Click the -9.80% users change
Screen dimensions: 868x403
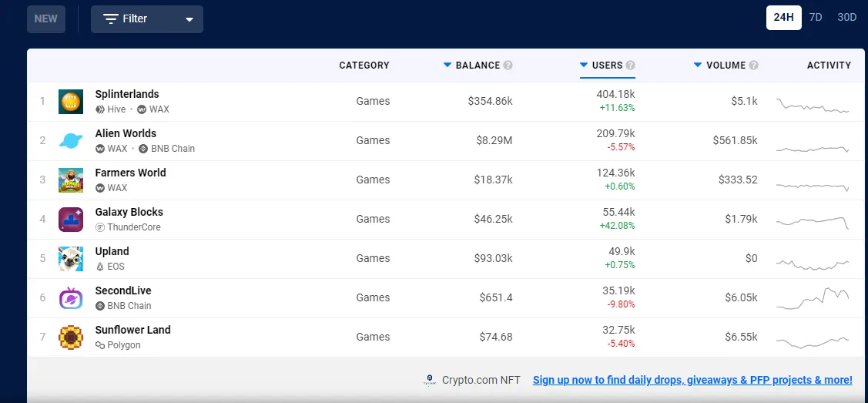click(x=619, y=304)
